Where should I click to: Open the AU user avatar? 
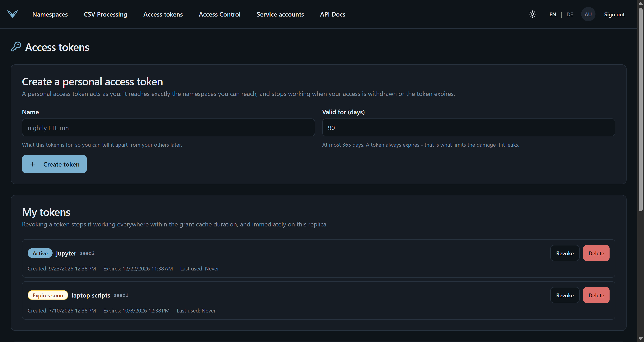click(x=588, y=14)
